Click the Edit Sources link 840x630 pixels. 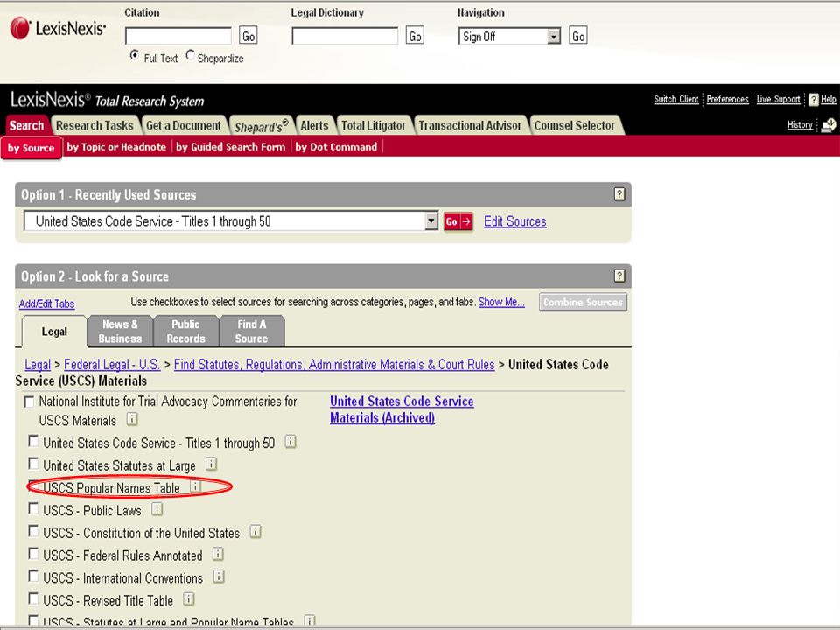coord(514,221)
